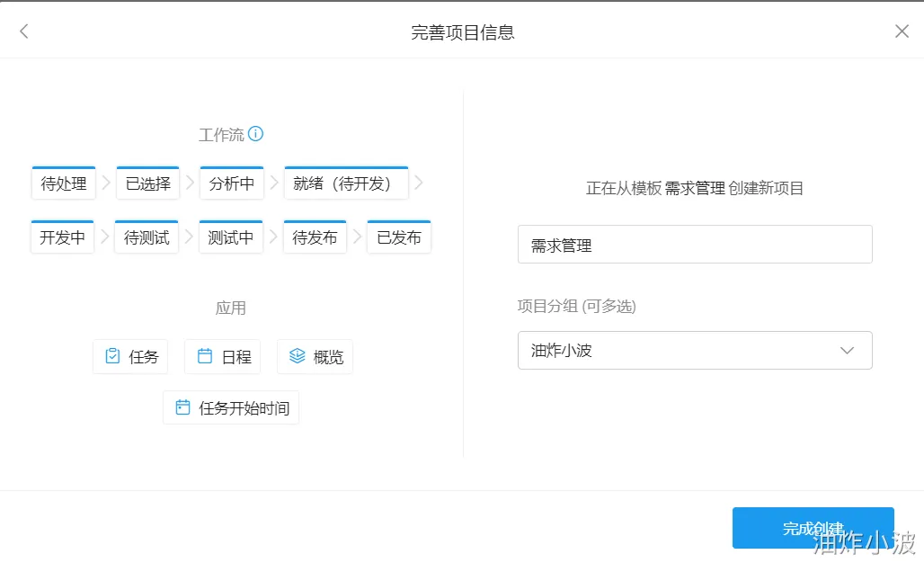Select the 待处理 workflow stage
This screenshot has height=563, width=924.
pyautogui.click(x=64, y=183)
